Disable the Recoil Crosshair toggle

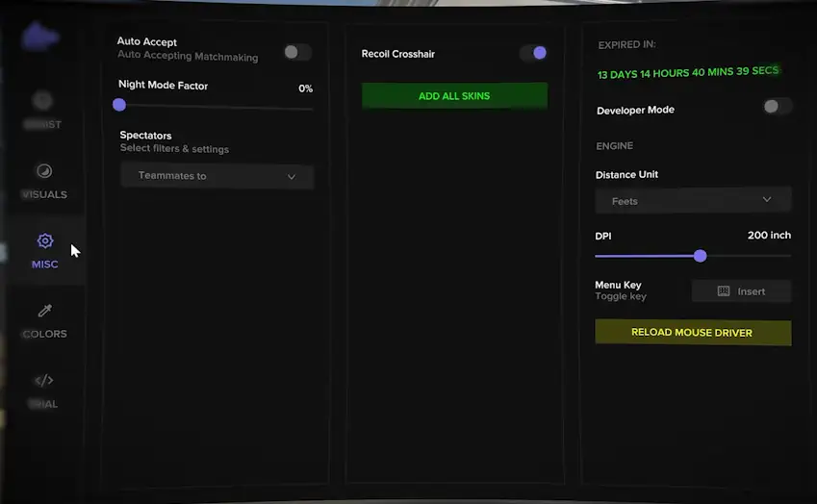pos(533,53)
